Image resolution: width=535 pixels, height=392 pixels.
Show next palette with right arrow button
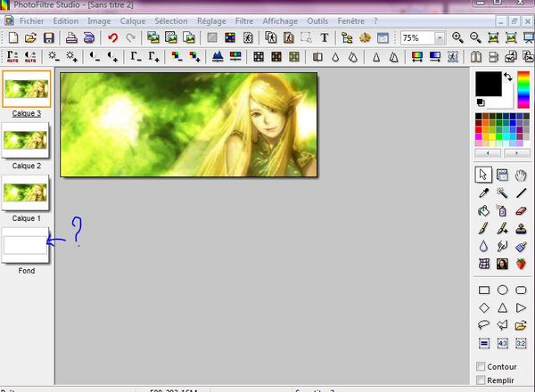click(x=516, y=153)
